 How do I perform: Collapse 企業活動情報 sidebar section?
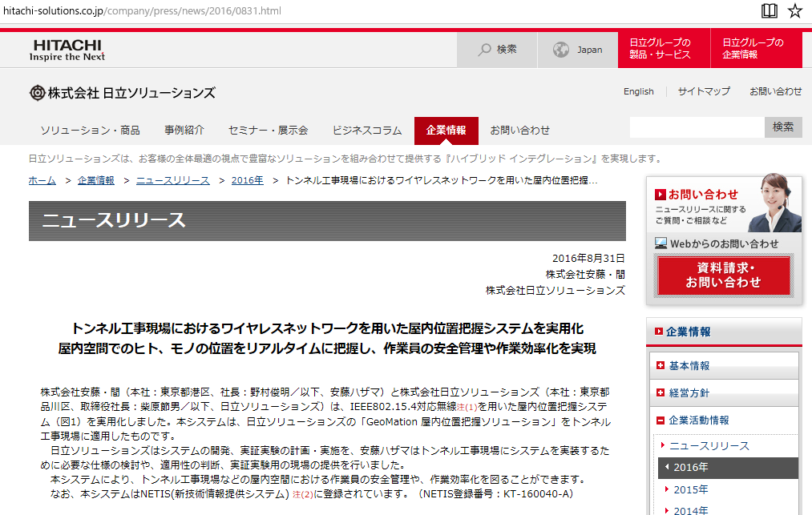coord(724,420)
